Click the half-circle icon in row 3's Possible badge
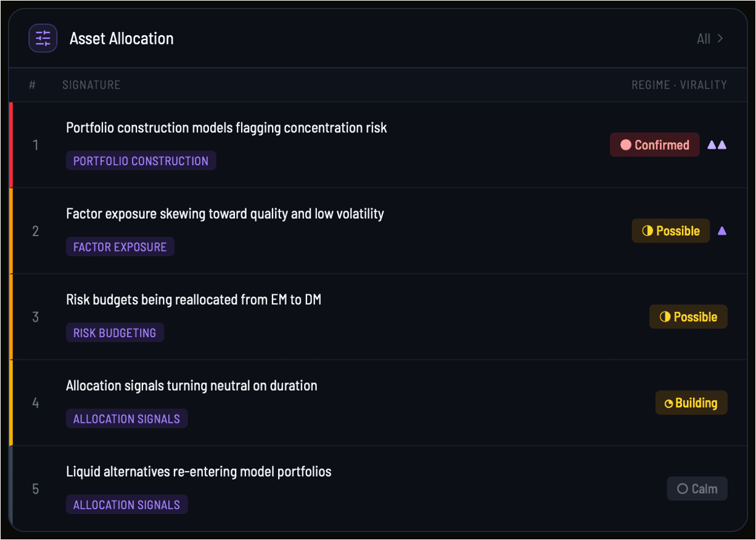Viewport: 756px width, 540px height. 665,317
